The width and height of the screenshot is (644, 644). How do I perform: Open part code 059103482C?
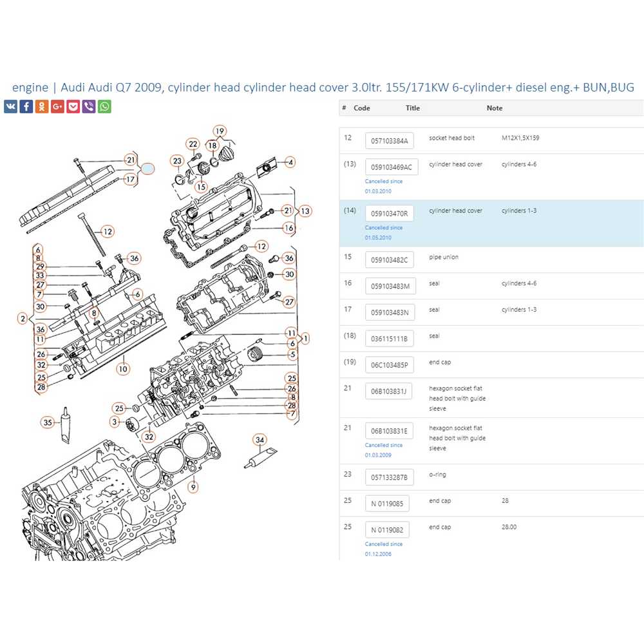(x=390, y=260)
